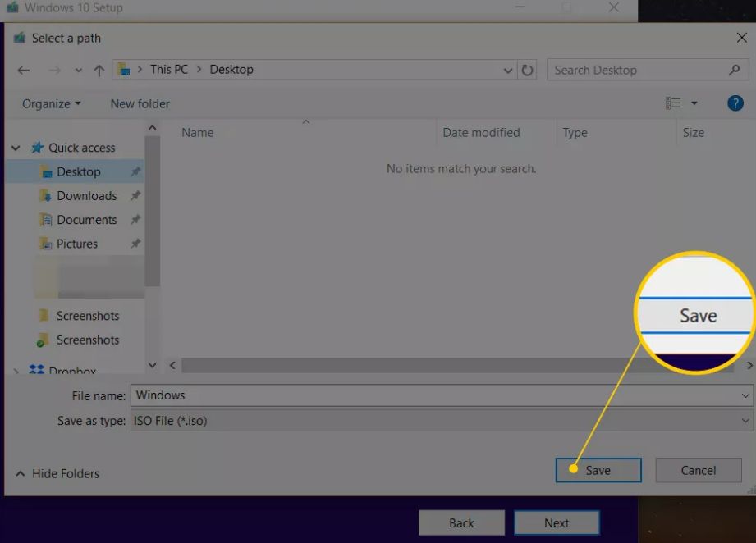Viewport: 756px width, 543px height.
Task: Click the search magnifier icon
Action: click(734, 71)
